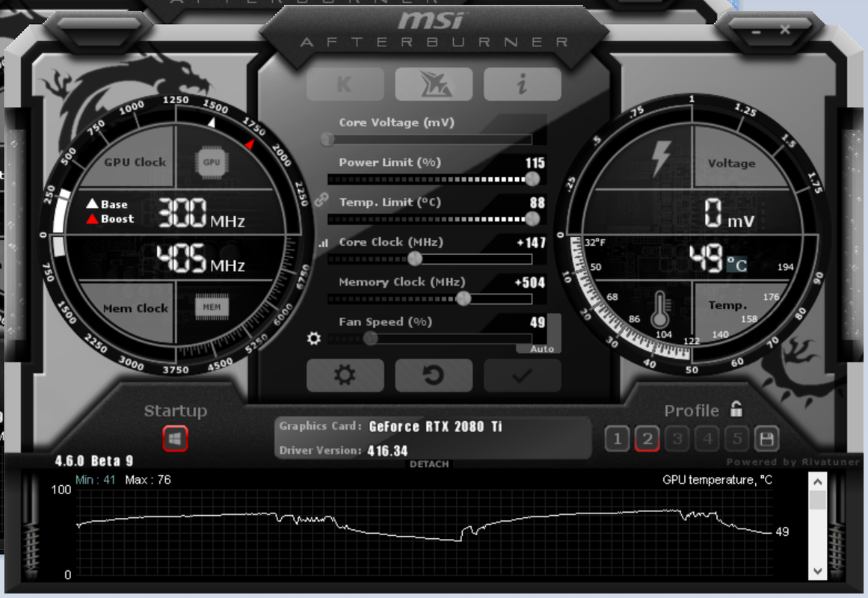
Task: Click the 0 mV voltage readout
Action: click(730, 214)
